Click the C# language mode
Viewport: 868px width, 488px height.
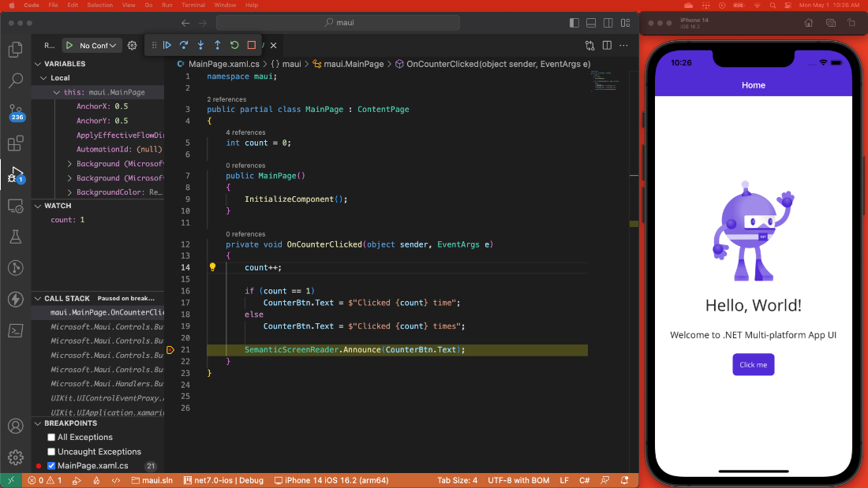point(584,480)
